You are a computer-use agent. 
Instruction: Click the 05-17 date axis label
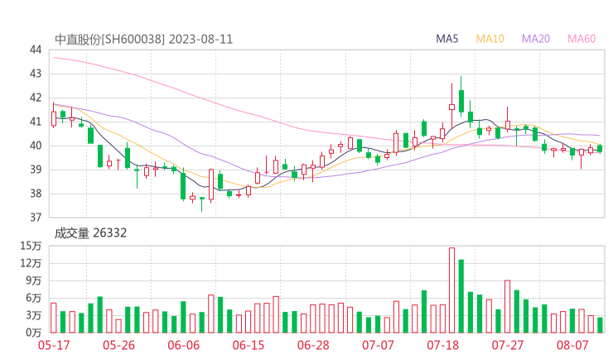(54, 345)
